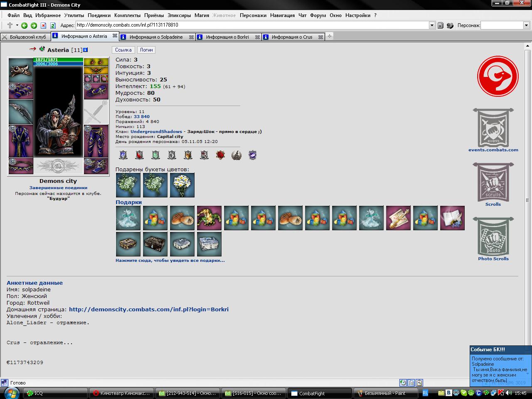The image size is (532, 399).
Task: Open the Настройки menu
Action: [357, 15]
